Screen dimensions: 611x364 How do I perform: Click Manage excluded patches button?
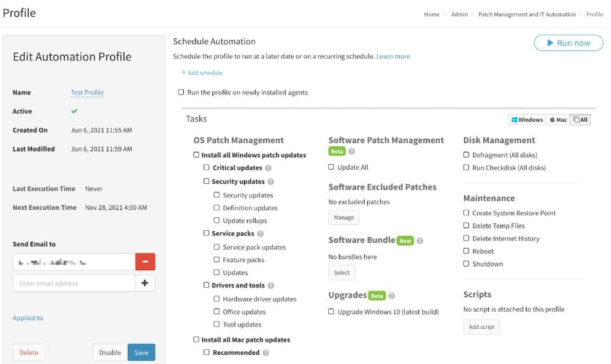click(344, 217)
